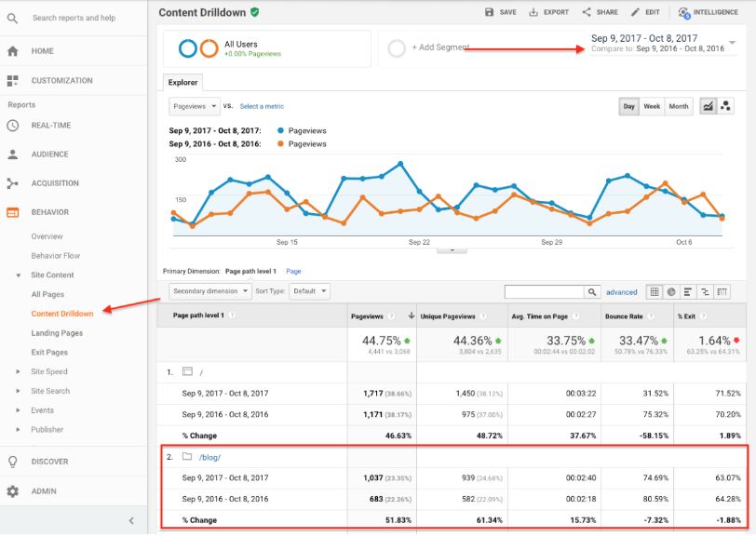Click the search magnifier icon in sidebar

[x=12, y=19]
